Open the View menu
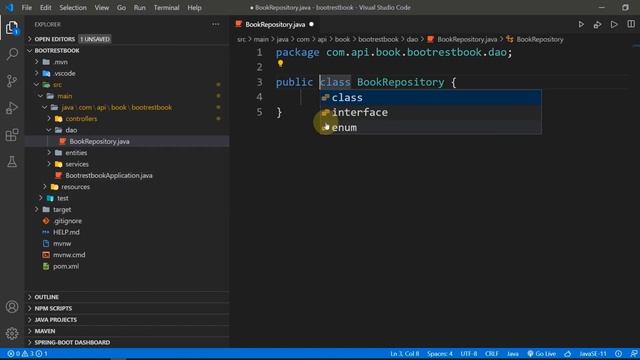 [x=102, y=7]
